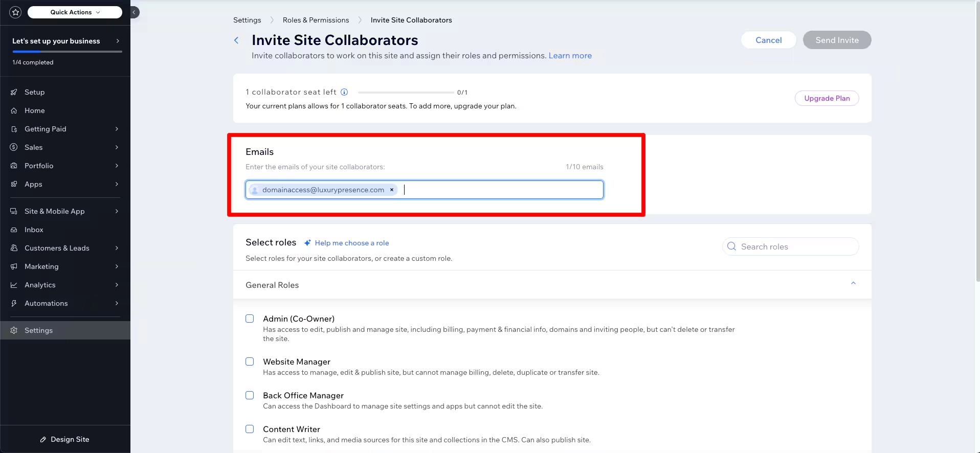
Task: Click the Upgrade Plan button
Action: pyautogui.click(x=827, y=98)
